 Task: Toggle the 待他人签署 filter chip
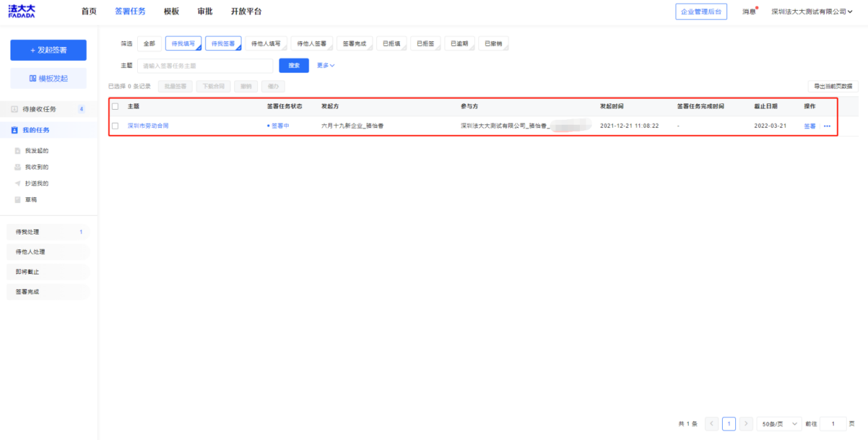[x=311, y=44]
